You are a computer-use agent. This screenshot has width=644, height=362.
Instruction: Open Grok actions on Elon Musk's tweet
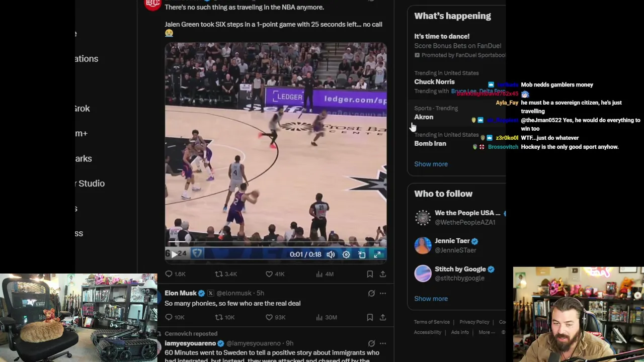[x=371, y=293]
